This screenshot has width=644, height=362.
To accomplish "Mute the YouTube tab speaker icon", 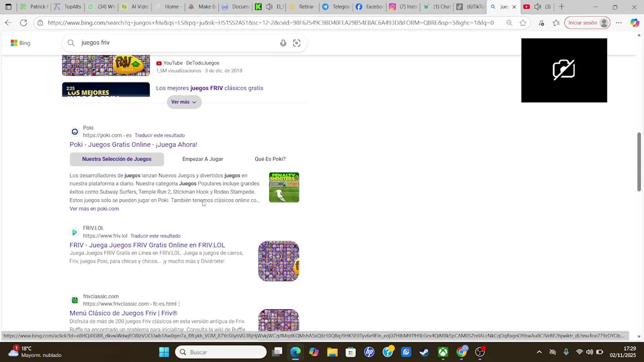I will tap(537, 7).
